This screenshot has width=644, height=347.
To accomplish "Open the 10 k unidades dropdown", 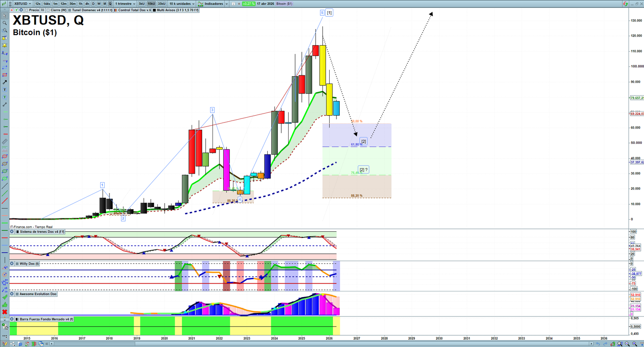I will point(182,4).
